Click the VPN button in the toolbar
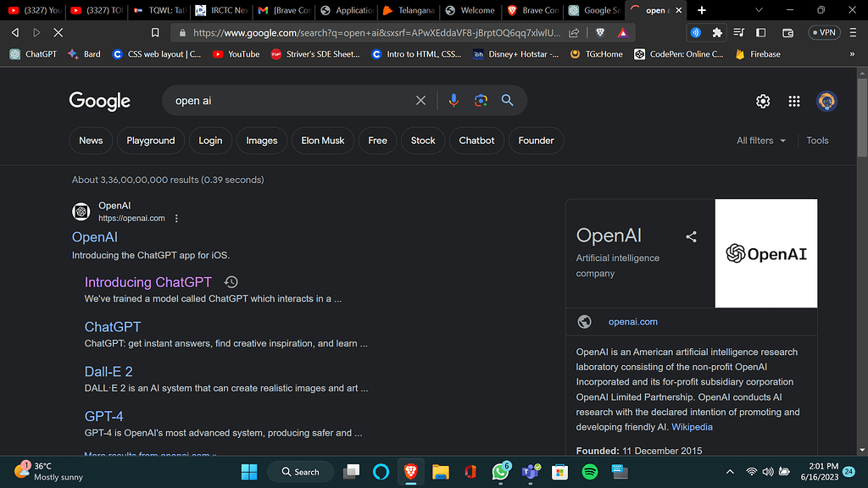The image size is (868, 488). [x=824, y=32]
